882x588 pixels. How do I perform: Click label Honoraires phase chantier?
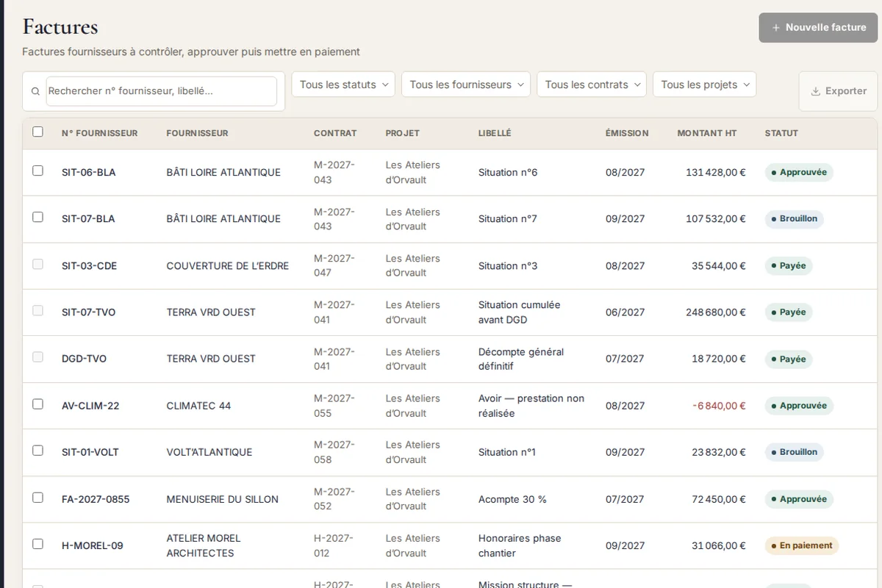click(520, 545)
